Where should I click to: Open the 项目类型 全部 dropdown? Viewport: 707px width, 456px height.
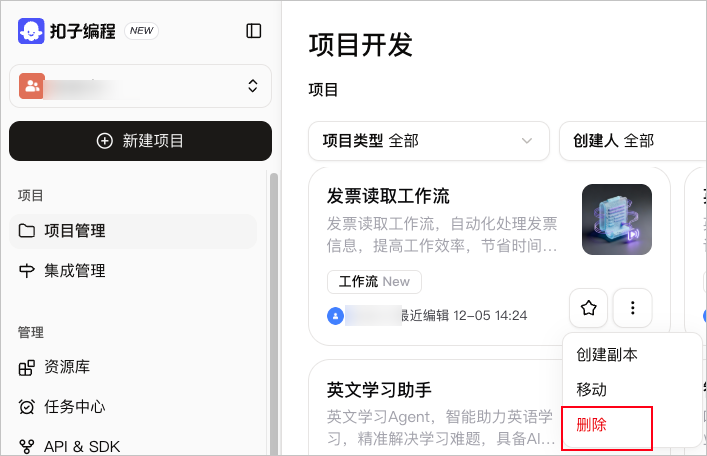point(429,141)
